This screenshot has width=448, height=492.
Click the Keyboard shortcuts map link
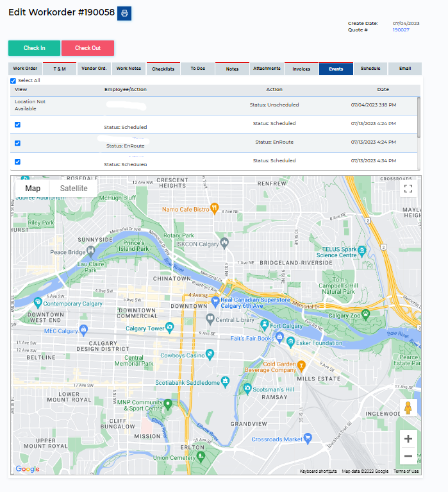tap(318, 471)
